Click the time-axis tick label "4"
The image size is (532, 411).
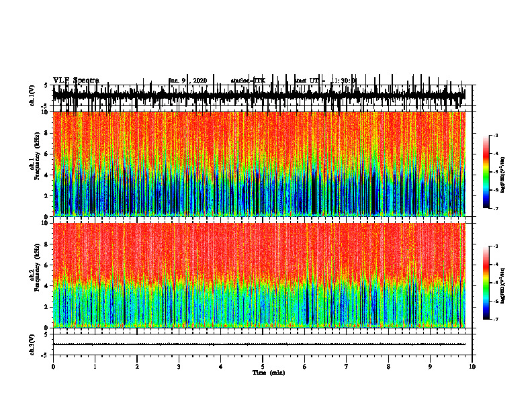[221, 367]
